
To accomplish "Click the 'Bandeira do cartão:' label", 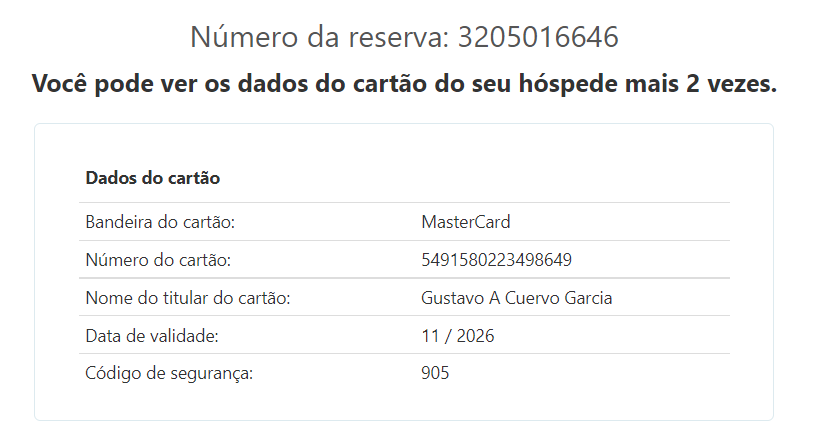I will click(x=160, y=222).
